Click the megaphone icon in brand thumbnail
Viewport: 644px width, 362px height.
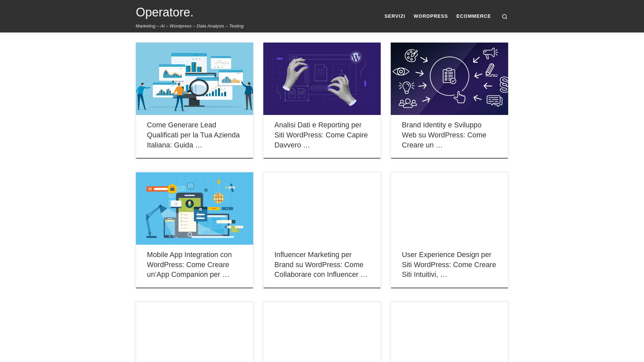[x=490, y=53]
